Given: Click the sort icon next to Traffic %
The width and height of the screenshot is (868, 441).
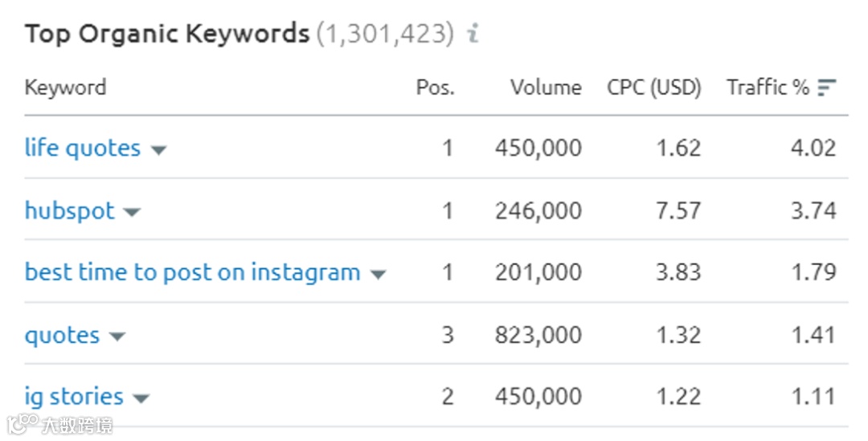Looking at the screenshot, I should [x=826, y=88].
